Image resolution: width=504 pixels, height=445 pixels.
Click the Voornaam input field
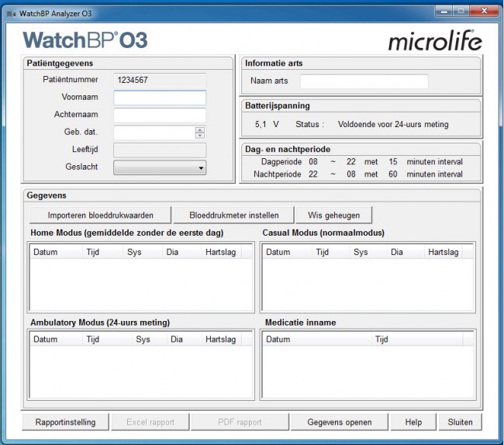160,98
